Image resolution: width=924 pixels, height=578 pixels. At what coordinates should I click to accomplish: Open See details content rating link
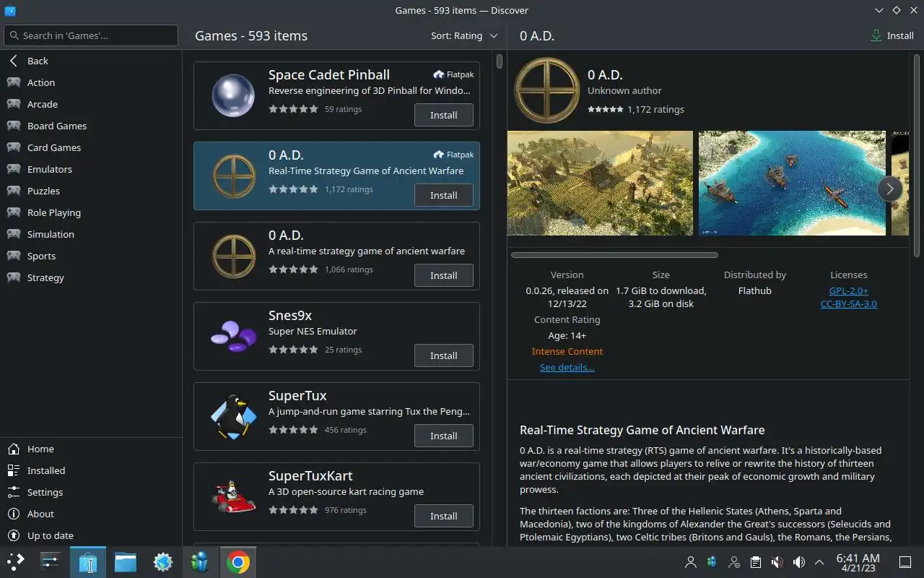coord(567,367)
